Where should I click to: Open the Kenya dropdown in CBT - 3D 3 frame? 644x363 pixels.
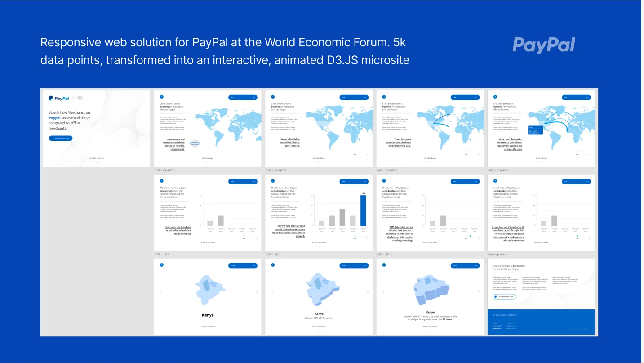(x=465, y=265)
